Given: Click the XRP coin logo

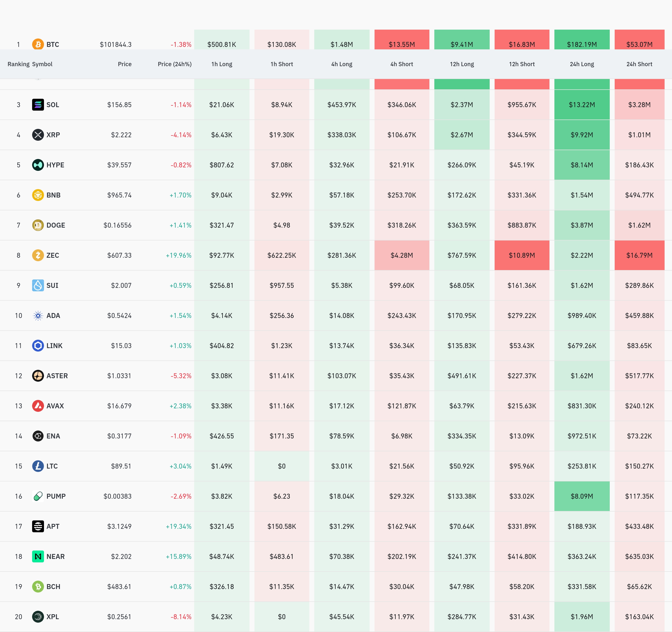Looking at the screenshot, I should click(38, 135).
